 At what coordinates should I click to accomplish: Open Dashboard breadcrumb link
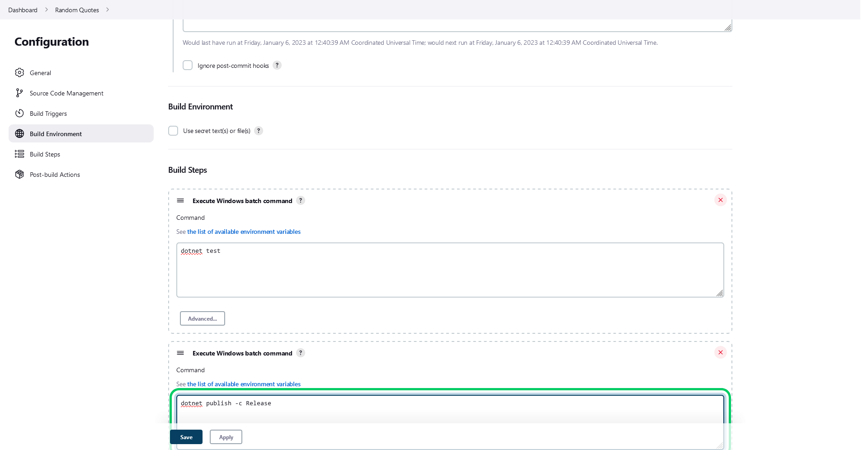pyautogui.click(x=23, y=10)
